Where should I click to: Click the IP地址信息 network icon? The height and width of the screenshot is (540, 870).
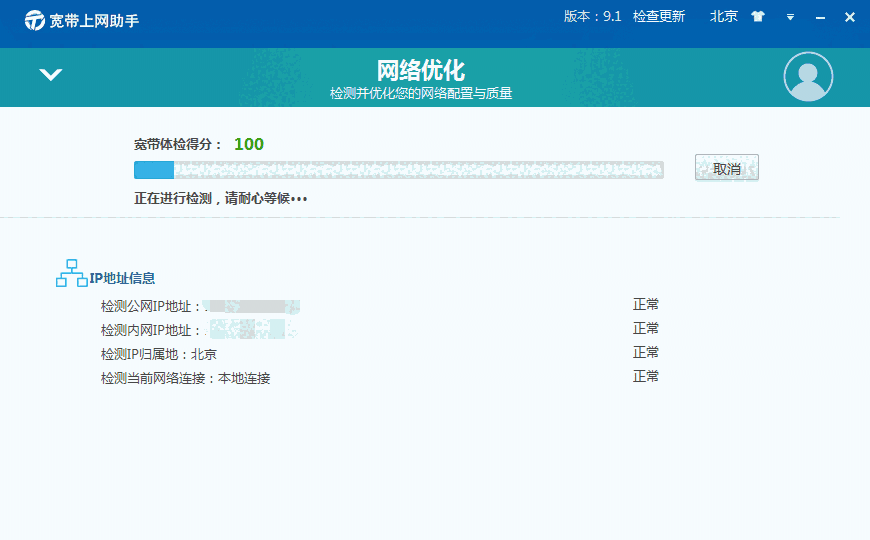pyautogui.click(x=71, y=274)
